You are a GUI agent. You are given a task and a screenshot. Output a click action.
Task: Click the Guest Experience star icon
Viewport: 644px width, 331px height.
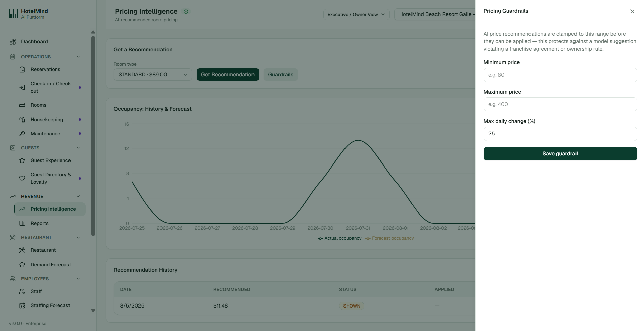pos(22,160)
